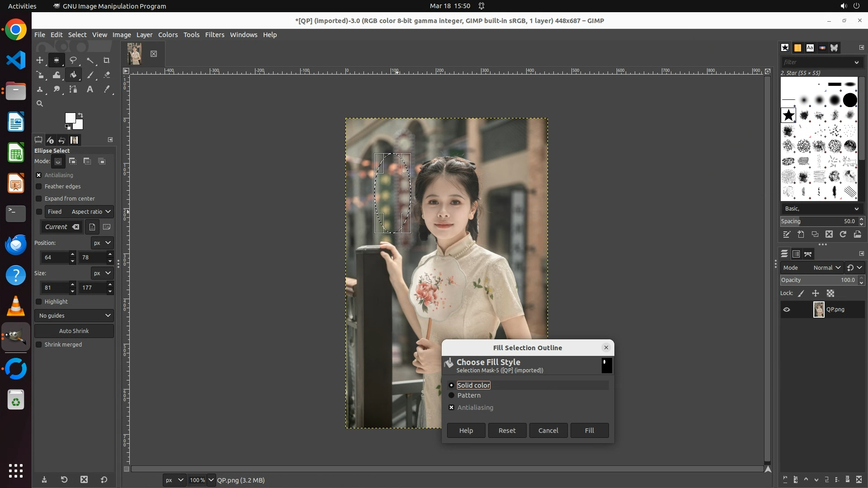Activate the Text tool
The image size is (868, 488).
click(x=90, y=89)
